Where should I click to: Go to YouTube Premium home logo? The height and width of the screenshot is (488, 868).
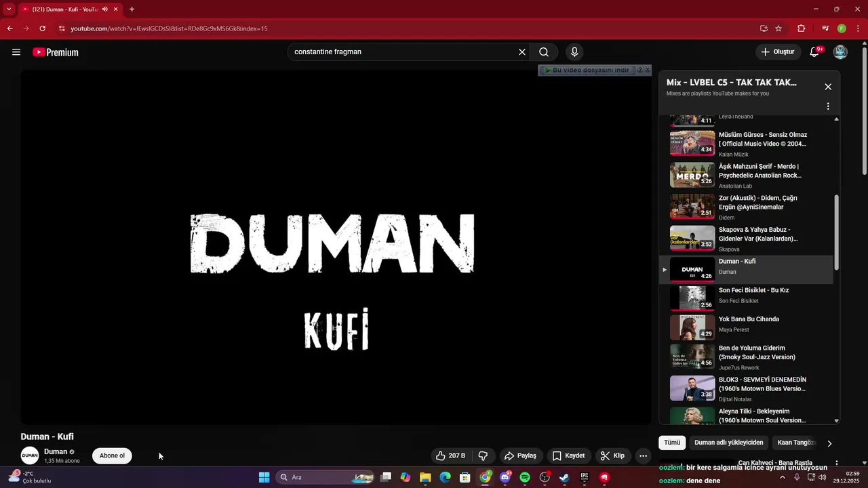pyautogui.click(x=56, y=52)
